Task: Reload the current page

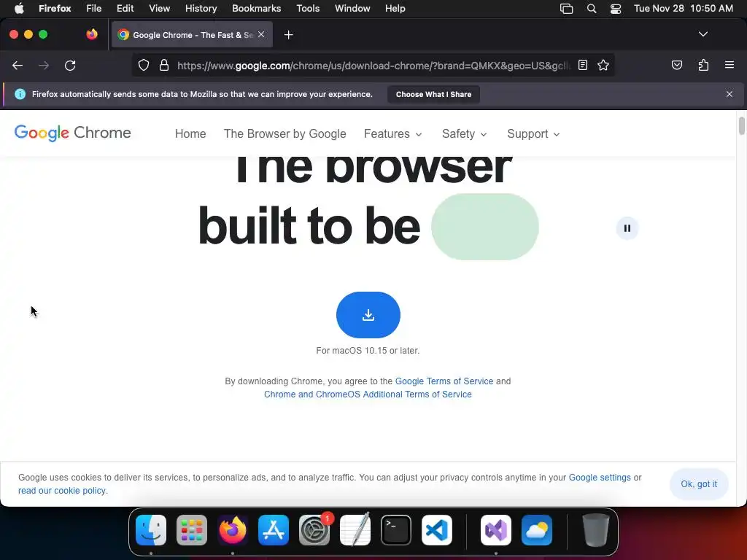Action: click(x=70, y=65)
